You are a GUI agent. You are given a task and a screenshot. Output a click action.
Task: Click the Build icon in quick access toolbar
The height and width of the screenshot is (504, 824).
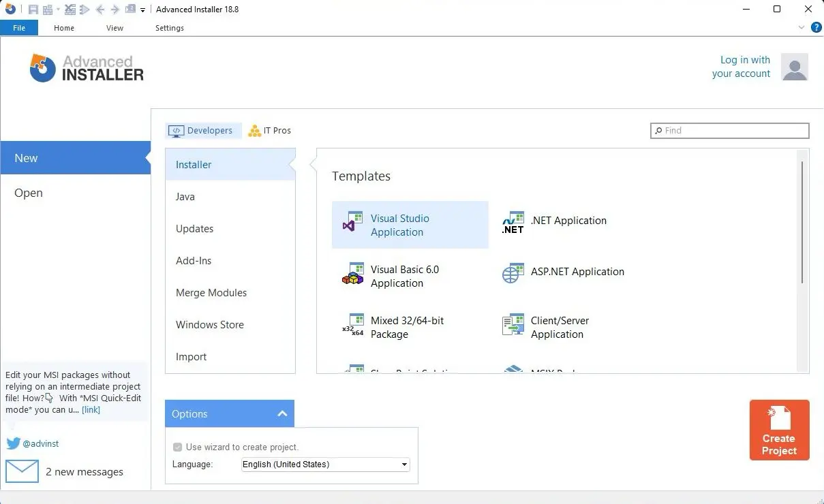(x=48, y=10)
